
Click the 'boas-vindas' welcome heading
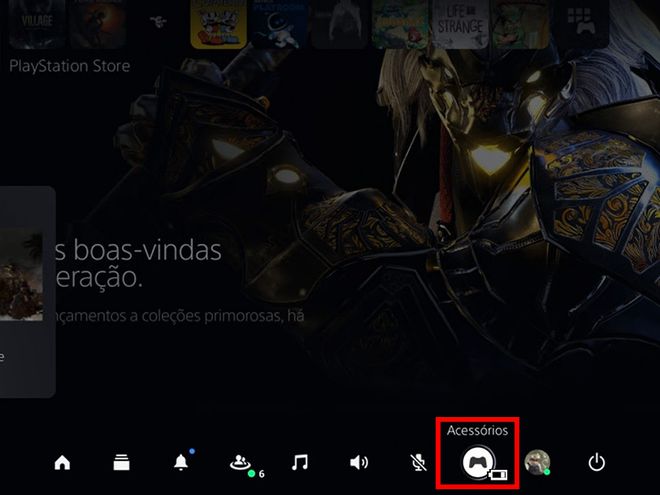(147, 250)
